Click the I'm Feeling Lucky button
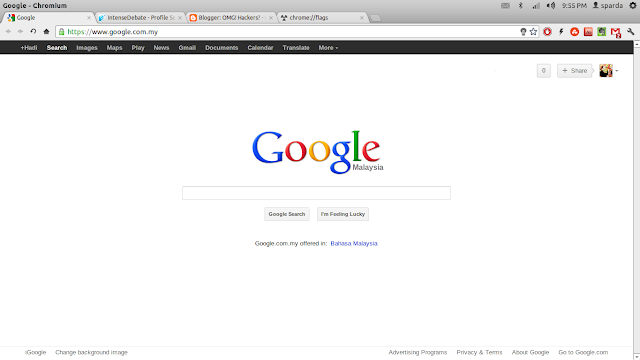This screenshot has height=360, width=640. click(x=343, y=214)
